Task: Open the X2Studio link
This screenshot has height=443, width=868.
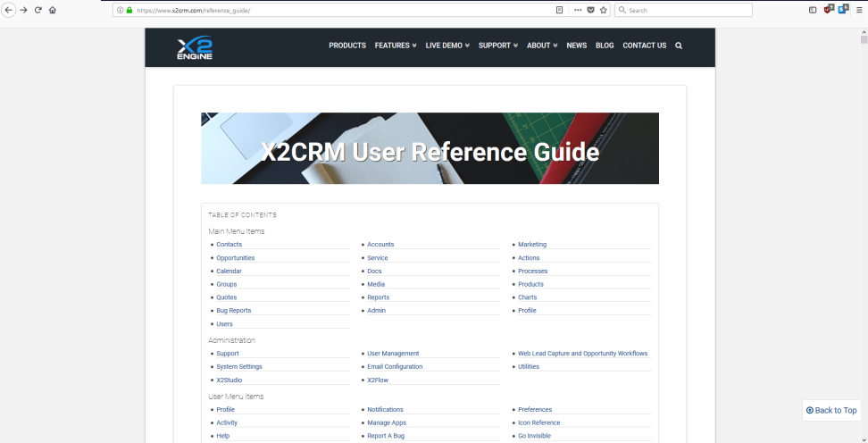Action: (230, 380)
